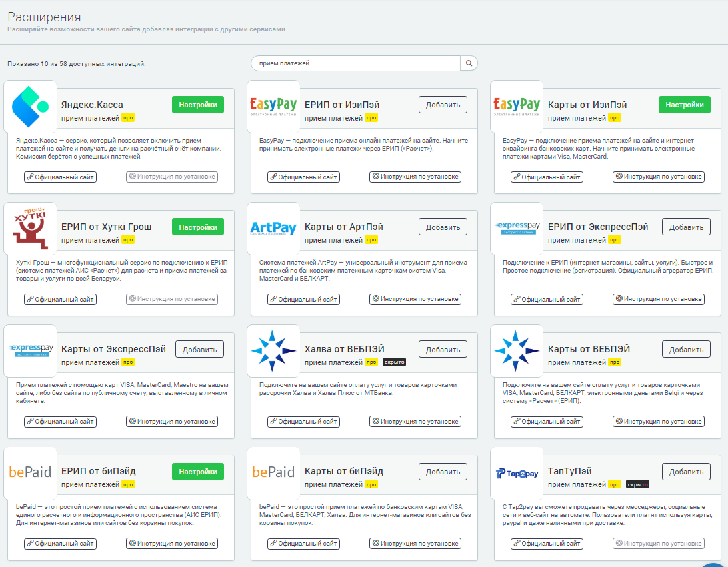Add the Карты от ВЕБПЭЙ extension
The width and height of the screenshot is (728, 567).
tap(686, 350)
